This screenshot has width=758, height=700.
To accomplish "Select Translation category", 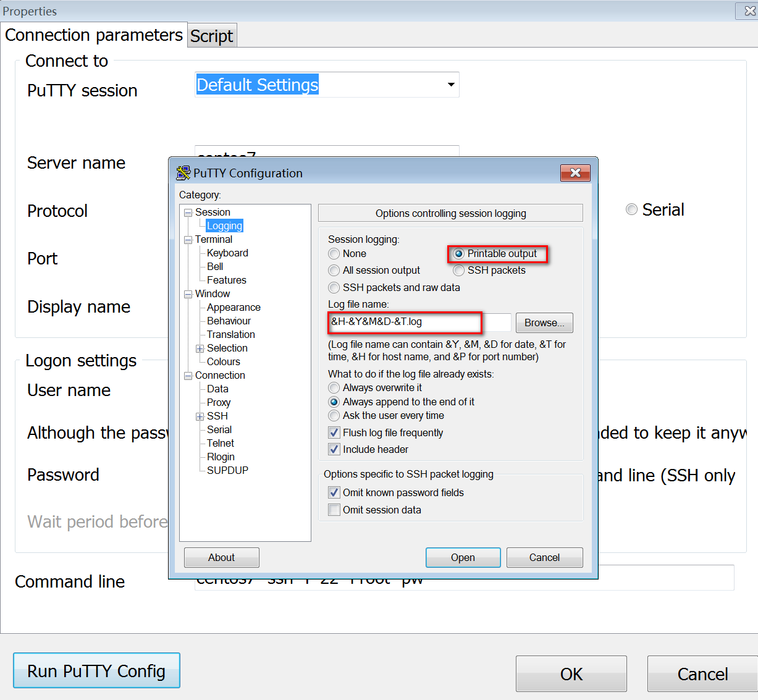I will click(231, 335).
